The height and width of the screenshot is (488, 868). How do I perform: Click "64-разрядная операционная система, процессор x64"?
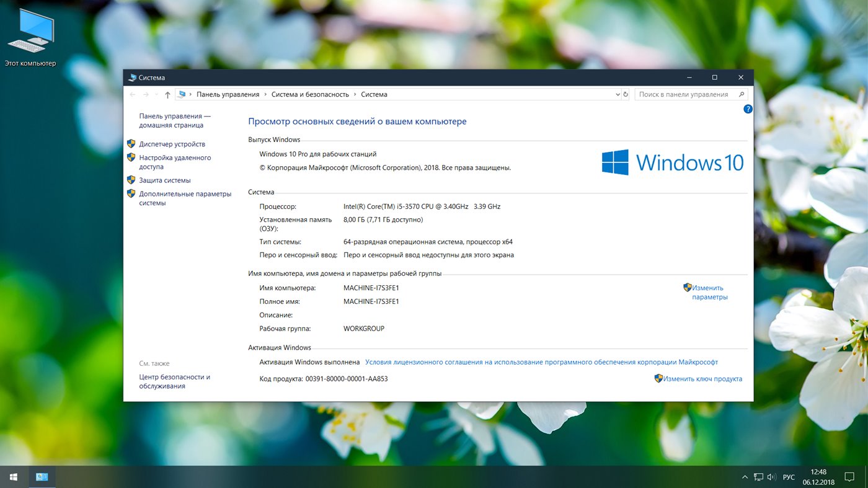pos(428,242)
